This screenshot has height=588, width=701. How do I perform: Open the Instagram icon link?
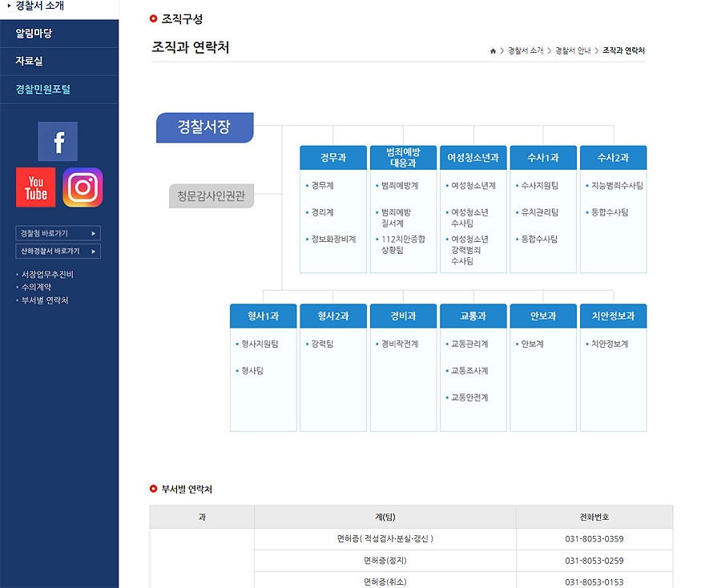[83, 187]
